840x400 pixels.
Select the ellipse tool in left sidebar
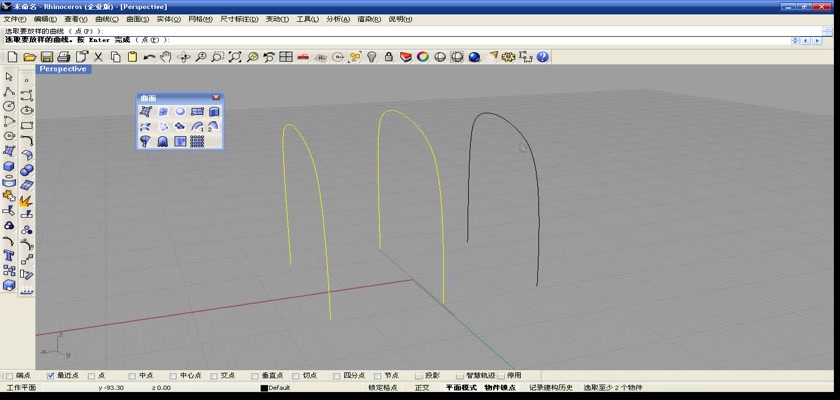pos(27,110)
